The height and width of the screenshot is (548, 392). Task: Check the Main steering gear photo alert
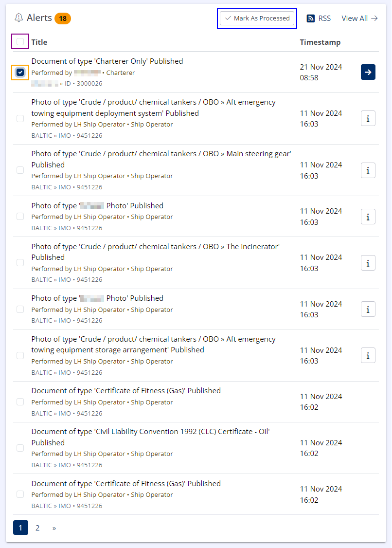click(x=20, y=170)
